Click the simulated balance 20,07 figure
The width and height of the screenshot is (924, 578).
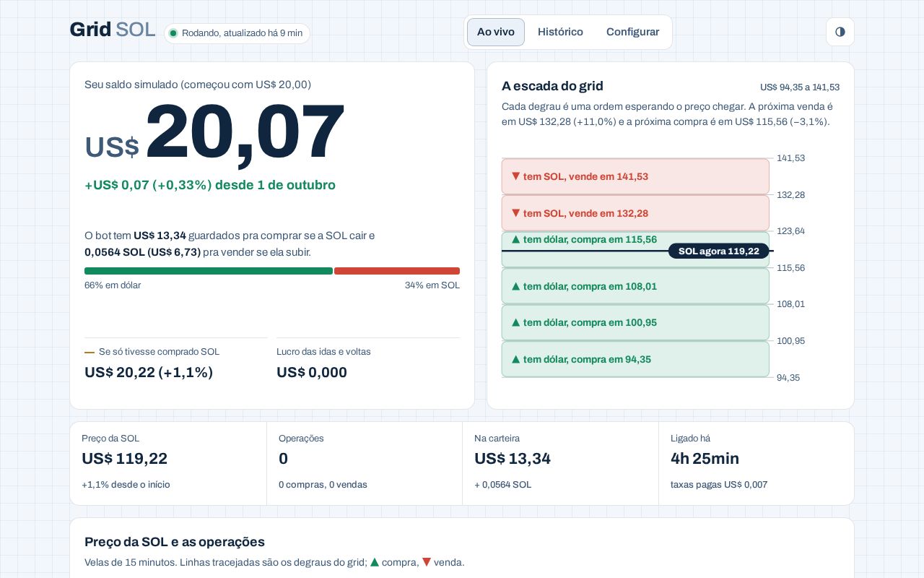pos(245,133)
